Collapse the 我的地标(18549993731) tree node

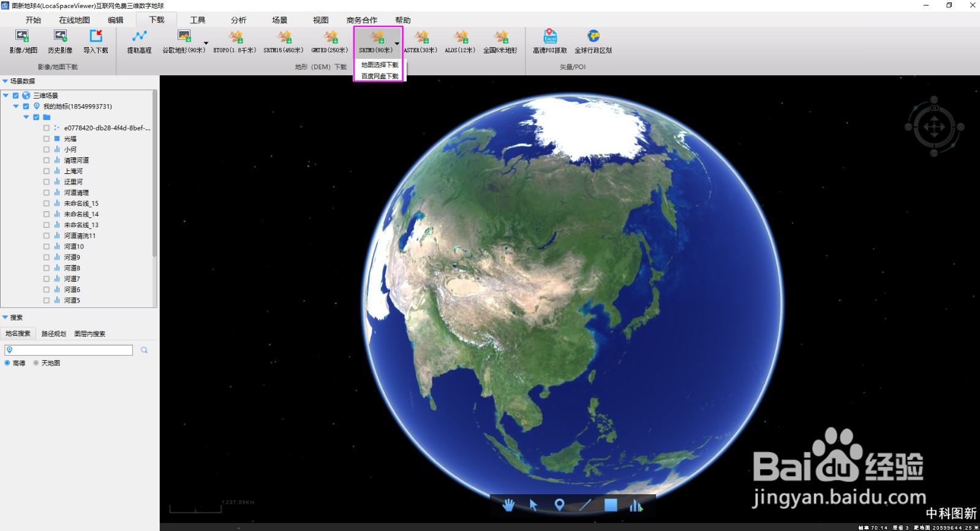16,107
